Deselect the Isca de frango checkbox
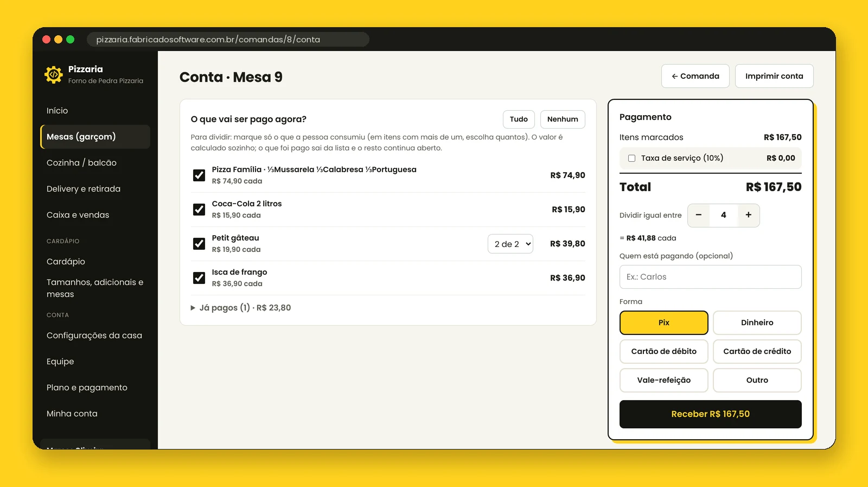 click(x=199, y=278)
